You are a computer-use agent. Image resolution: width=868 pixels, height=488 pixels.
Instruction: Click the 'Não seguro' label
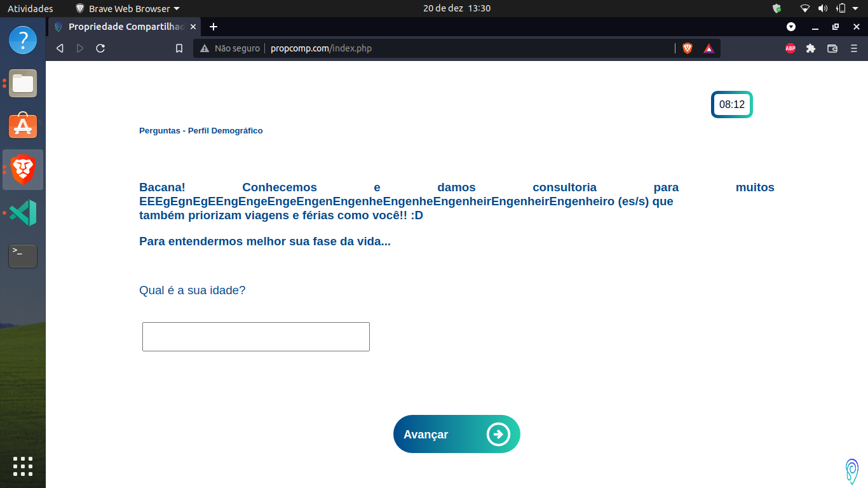click(237, 48)
